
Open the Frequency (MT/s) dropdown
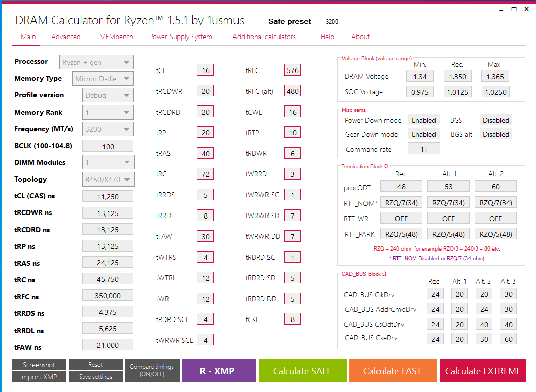(x=108, y=129)
